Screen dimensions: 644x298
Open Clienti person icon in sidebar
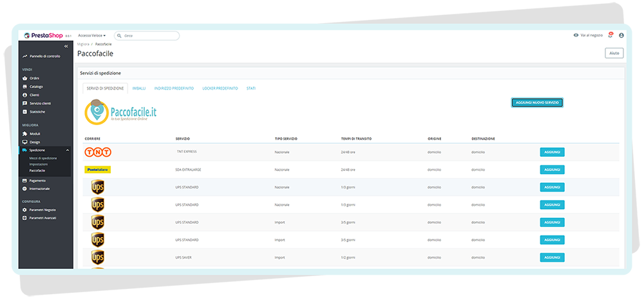tap(24, 95)
